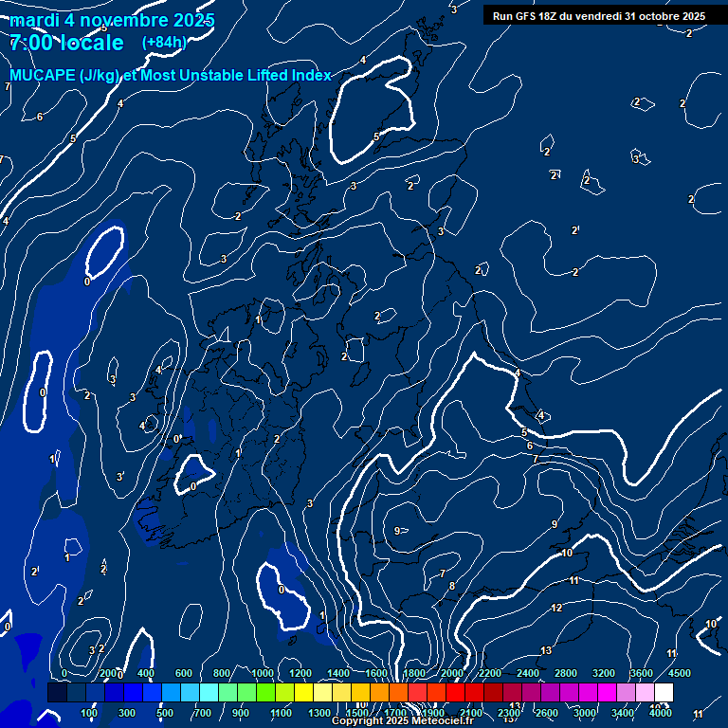This screenshot has width=728, height=728.
Task: Click the contour label '12' on the map
Action: click(x=556, y=608)
